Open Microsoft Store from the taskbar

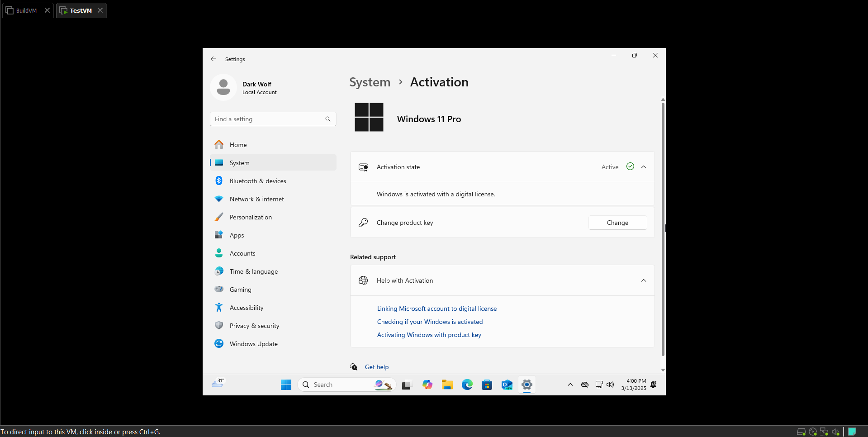(x=487, y=385)
